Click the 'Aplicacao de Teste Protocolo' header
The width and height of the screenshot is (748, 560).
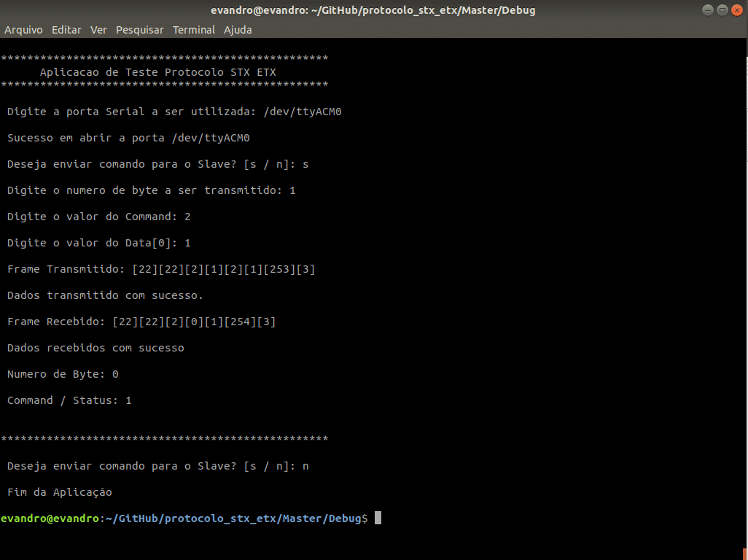(157, 72)
